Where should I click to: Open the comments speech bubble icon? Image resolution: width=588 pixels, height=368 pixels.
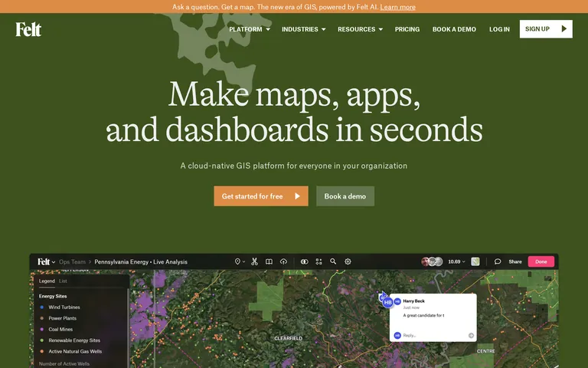(x=498, y=261)
